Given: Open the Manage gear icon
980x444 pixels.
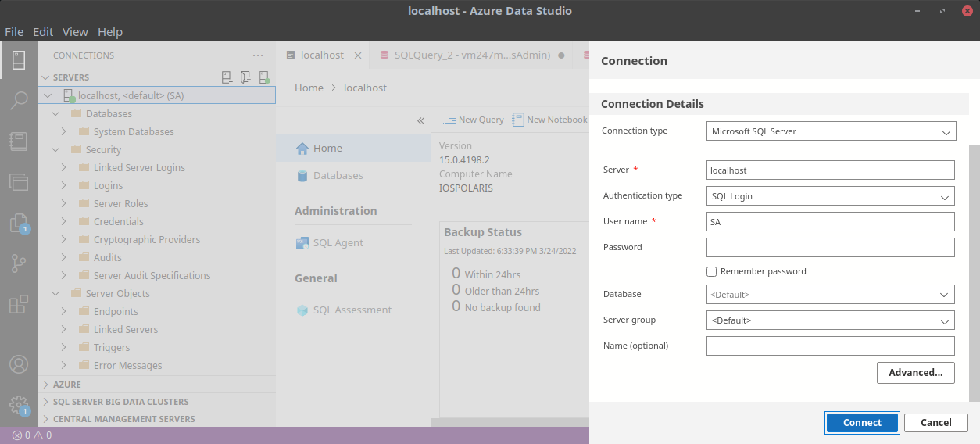Looking at the screenshot, I should (19, 405).
